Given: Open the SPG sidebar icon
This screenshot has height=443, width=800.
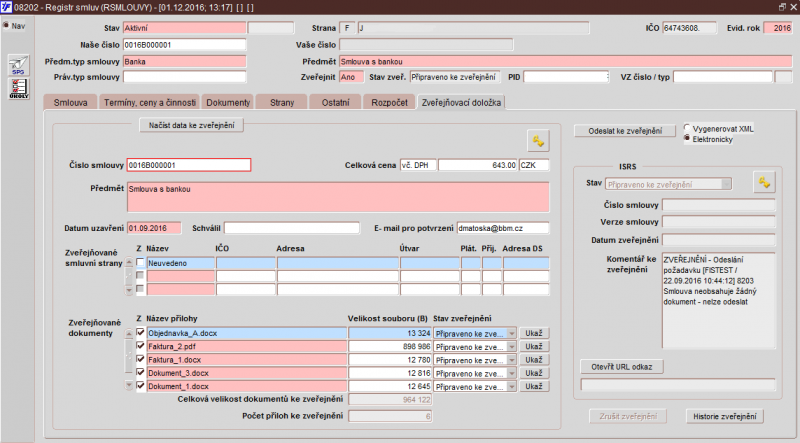Looking at the screenshot, I should coord(19,65).
